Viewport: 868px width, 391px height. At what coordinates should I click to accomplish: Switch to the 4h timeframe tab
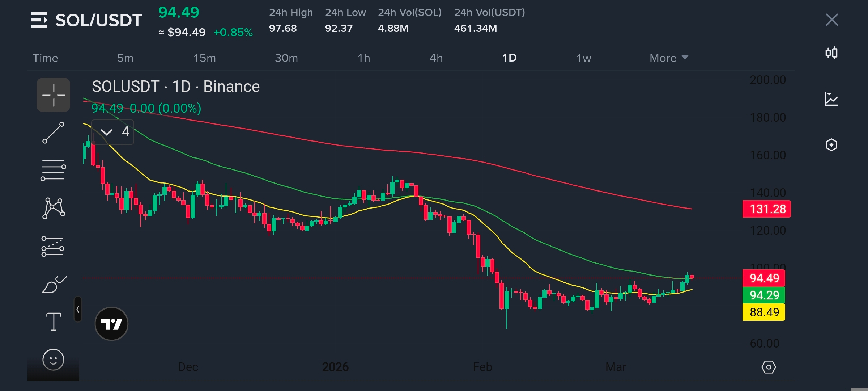pos(436,58)
